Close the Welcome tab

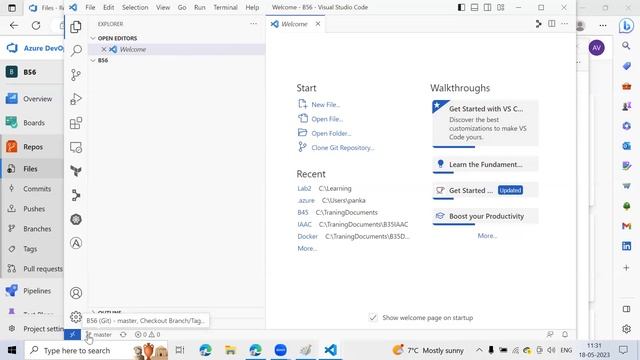click(318, 24)
